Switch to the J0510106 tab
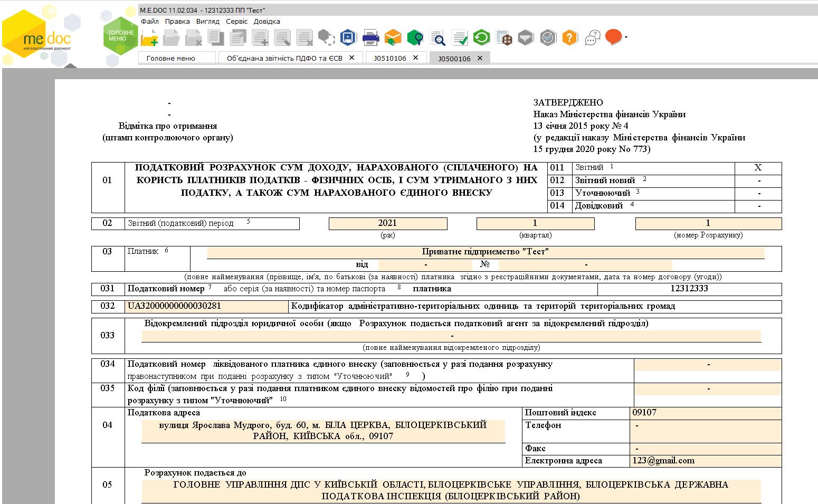 click(390, 58)
